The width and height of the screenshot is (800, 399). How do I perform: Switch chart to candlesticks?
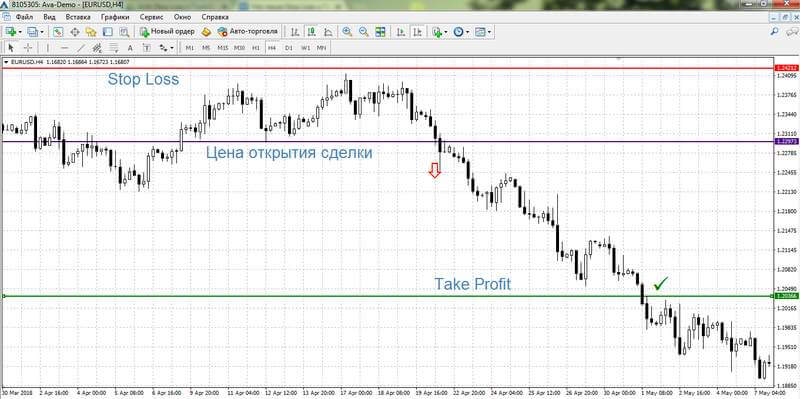pyautogui.click(x=311, y=32)
